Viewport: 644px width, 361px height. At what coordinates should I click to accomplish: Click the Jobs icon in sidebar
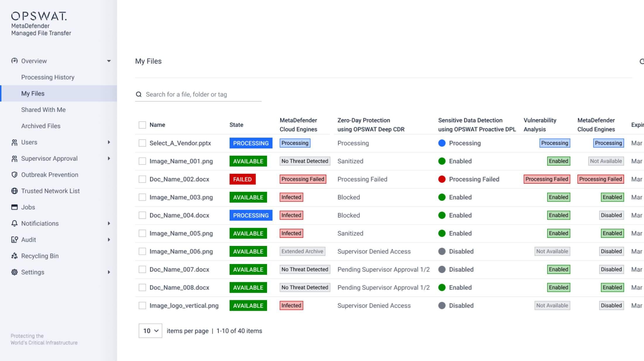coord(14,207)
